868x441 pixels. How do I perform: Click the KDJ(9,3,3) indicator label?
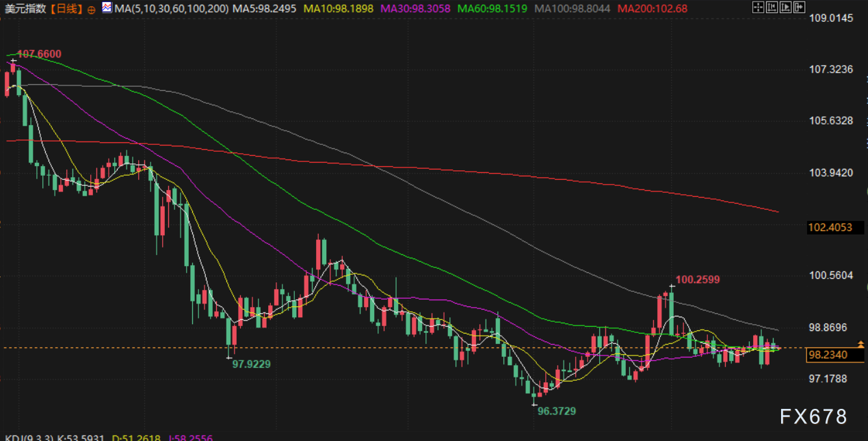29,437
